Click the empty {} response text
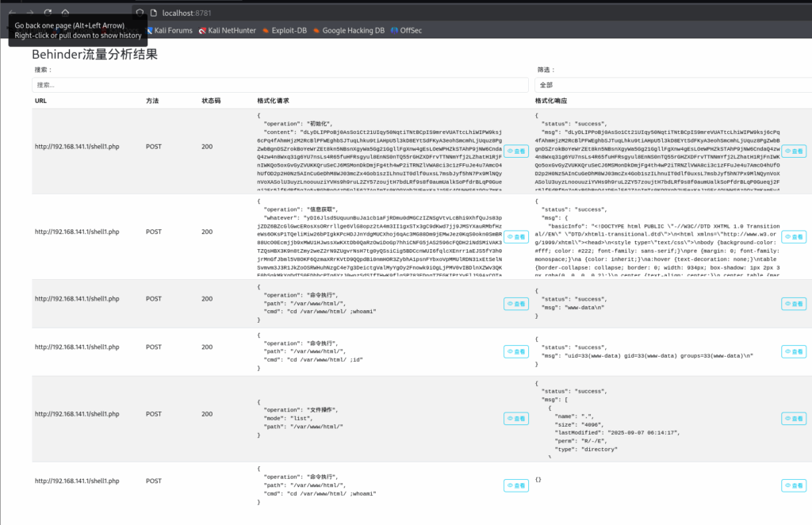 click(538, 480)
